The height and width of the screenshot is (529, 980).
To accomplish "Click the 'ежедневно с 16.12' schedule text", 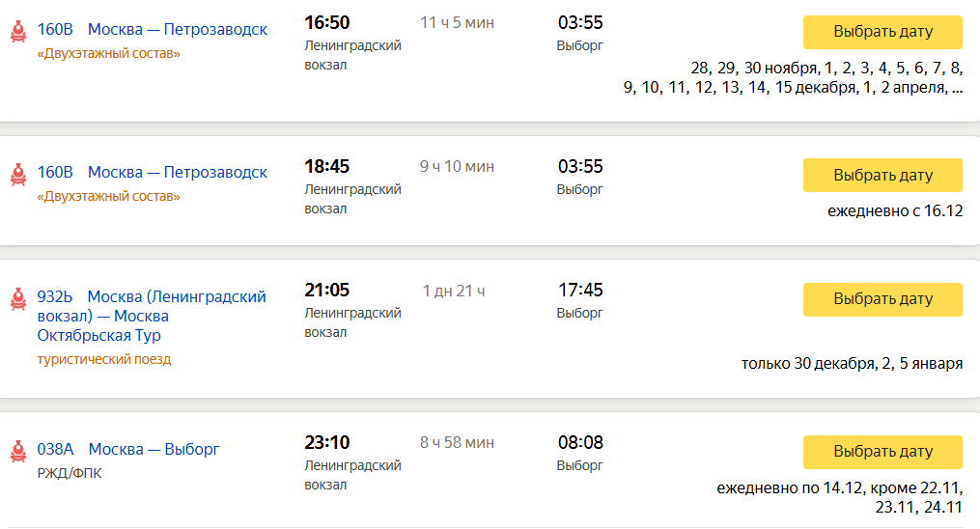I will 895,211.
